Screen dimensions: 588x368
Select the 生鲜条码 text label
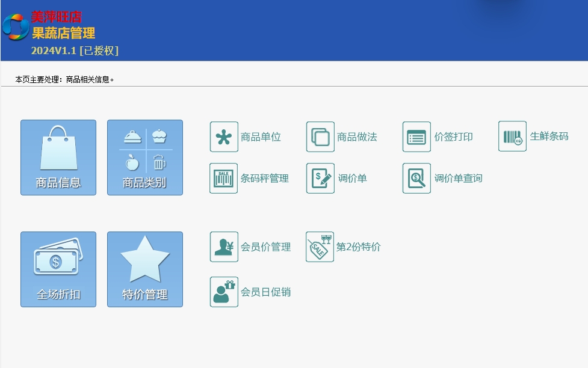[549, 136]
